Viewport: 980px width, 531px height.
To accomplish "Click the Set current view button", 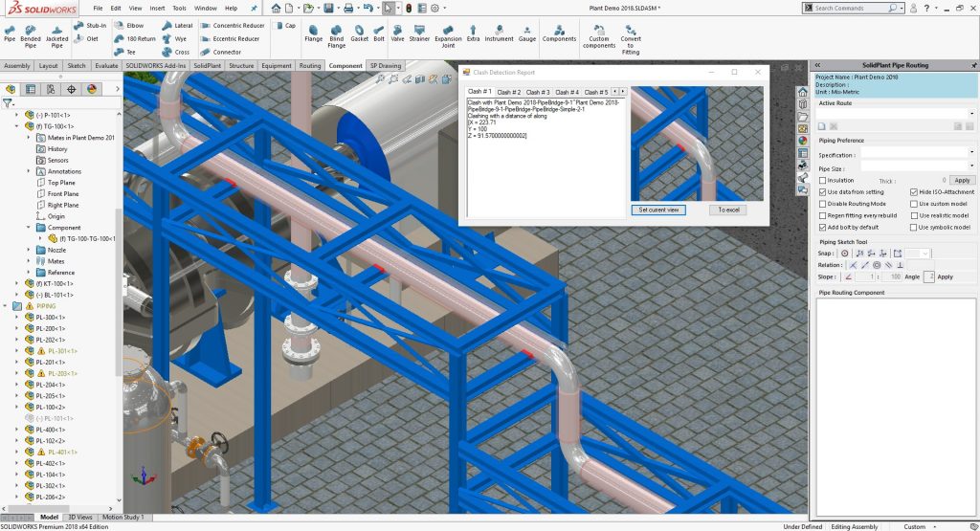I will 658,210.
